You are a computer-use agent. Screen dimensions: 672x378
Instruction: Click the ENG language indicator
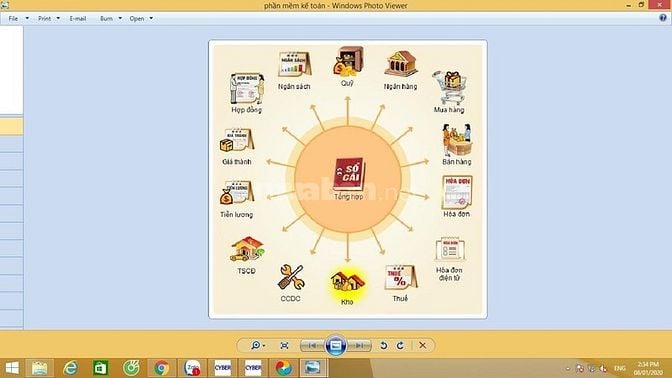click(620, 368)
